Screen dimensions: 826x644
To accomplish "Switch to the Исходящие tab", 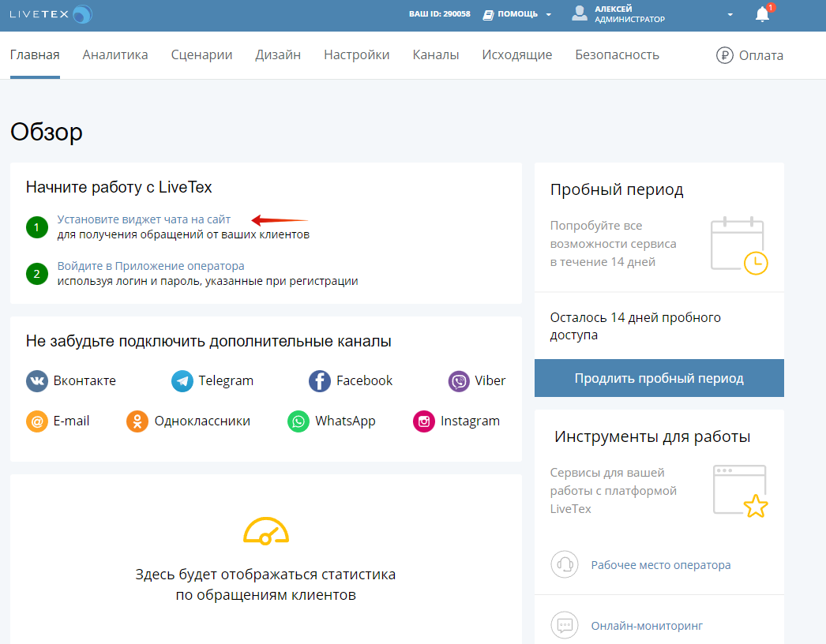I will 516,54.
